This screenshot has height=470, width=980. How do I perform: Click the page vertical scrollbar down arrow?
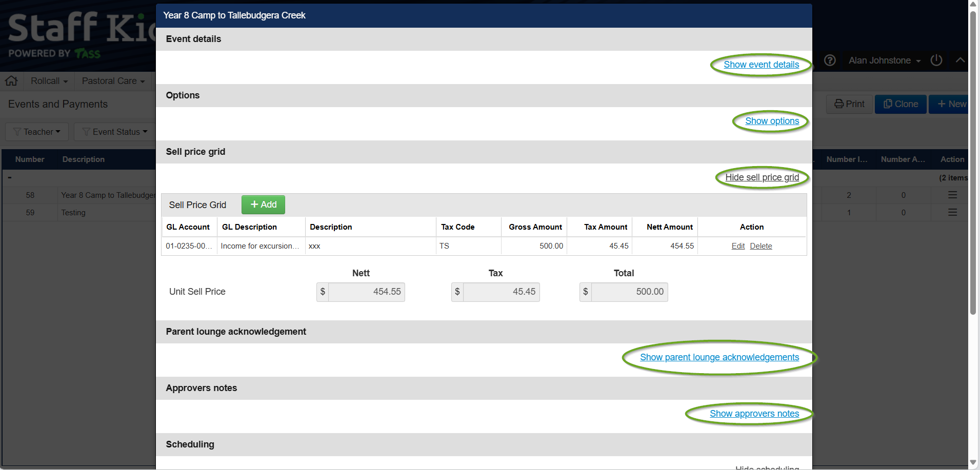(x=973, y=462)
